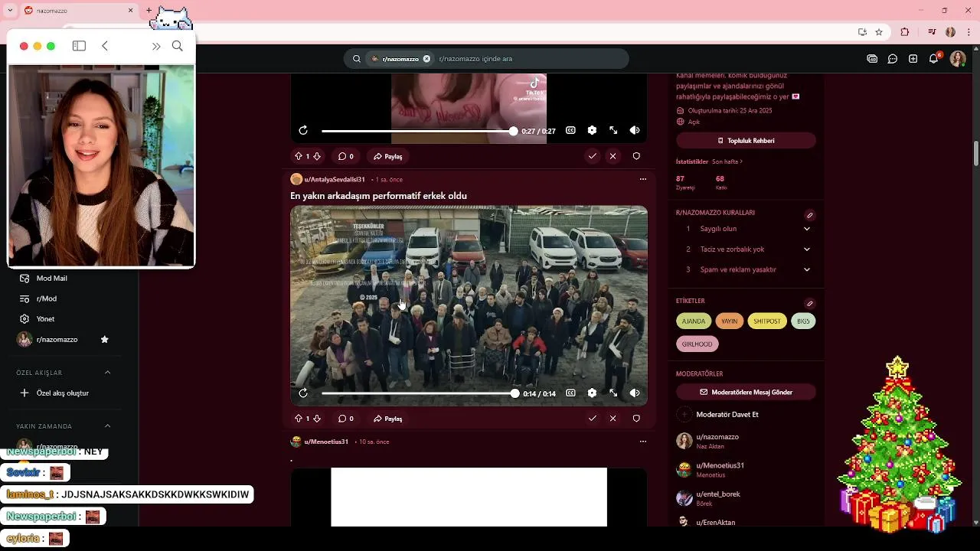Screen dimensions: 980x551
Task: Approve the first video post with checkmark
Action: pos(592,156)
